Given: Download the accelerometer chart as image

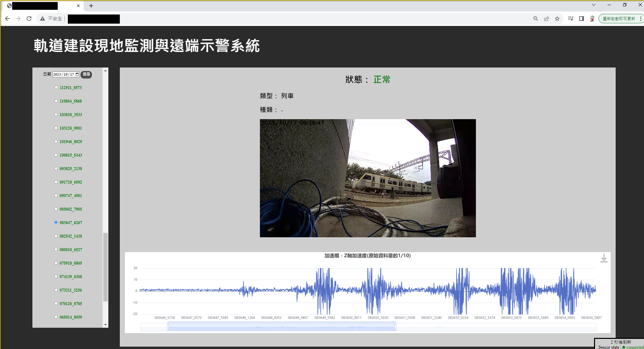Looking at the screenshot, I should tap(604, 259).
